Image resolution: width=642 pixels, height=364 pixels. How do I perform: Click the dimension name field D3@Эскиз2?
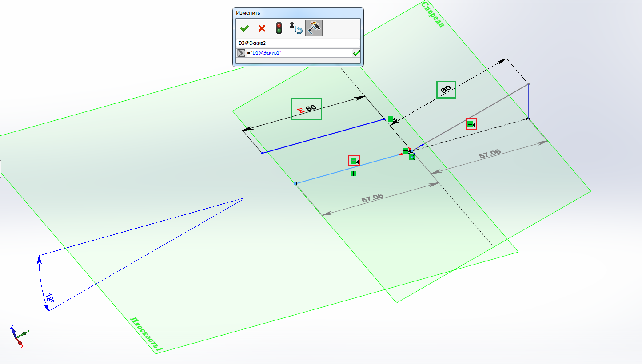click(298, 43)
